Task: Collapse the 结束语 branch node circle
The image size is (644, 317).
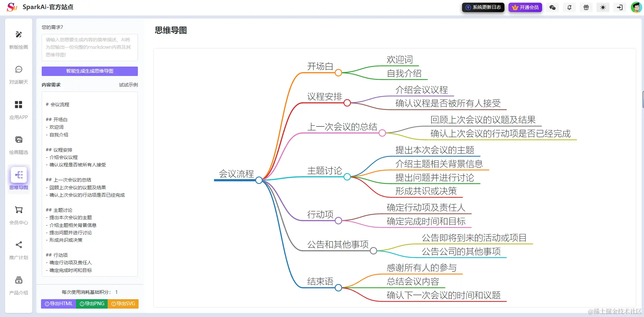Action: [339, 288]
